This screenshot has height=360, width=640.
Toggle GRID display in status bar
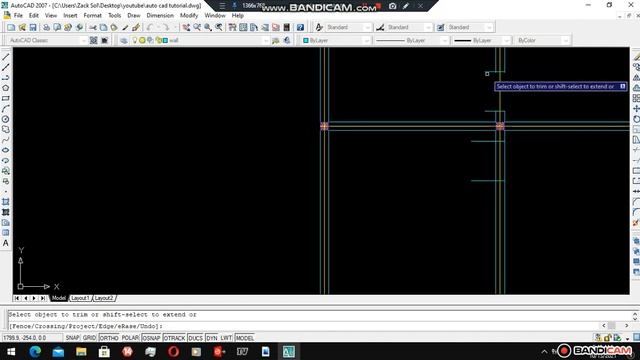(x=89, y=338)
